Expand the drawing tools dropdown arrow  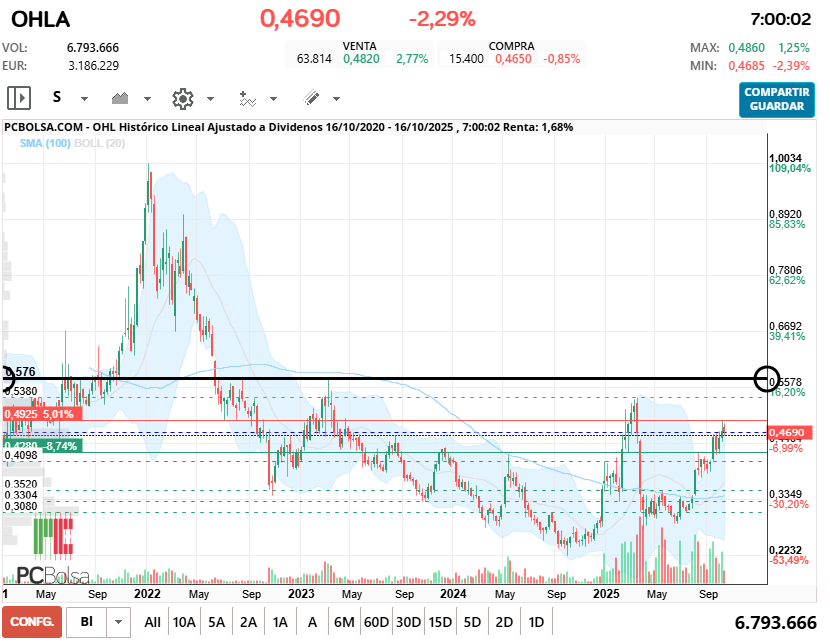point(336,98)
